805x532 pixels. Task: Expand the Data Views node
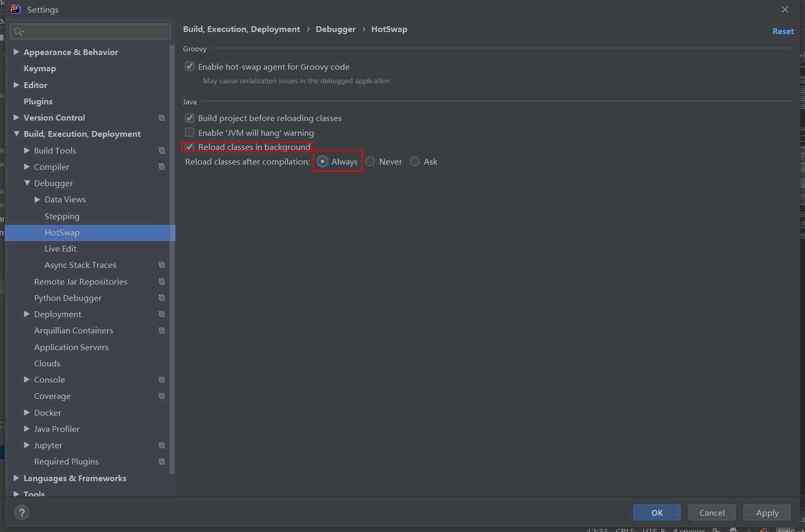37,200
